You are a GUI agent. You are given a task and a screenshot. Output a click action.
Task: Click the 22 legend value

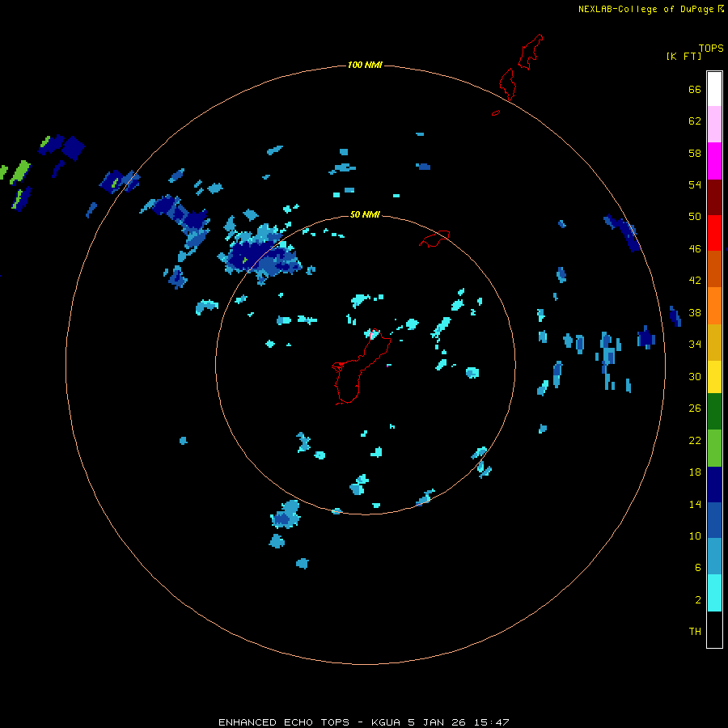coord(695,440)
